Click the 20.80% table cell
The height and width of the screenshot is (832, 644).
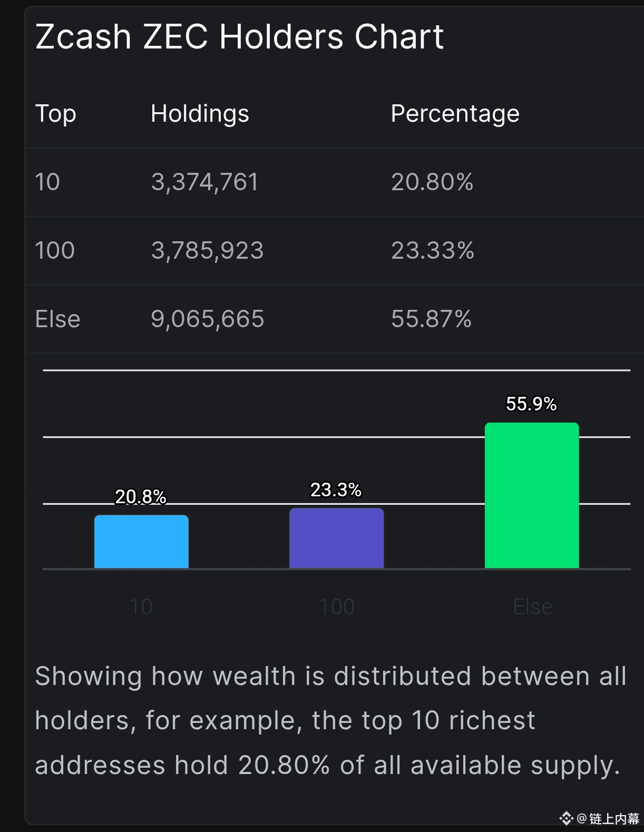(x=432, y=182)
